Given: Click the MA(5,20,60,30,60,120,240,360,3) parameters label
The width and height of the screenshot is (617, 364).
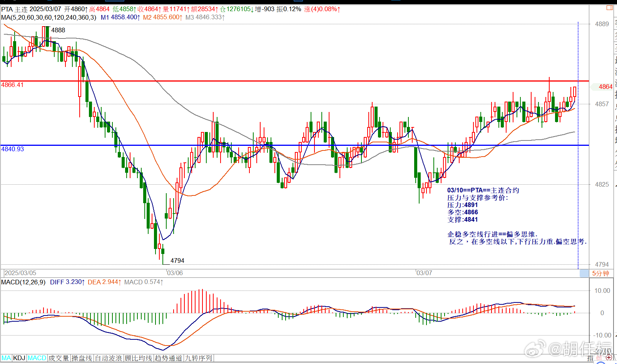Looking at the screenshot, I should pyautogui.click(x=49, y=17).
